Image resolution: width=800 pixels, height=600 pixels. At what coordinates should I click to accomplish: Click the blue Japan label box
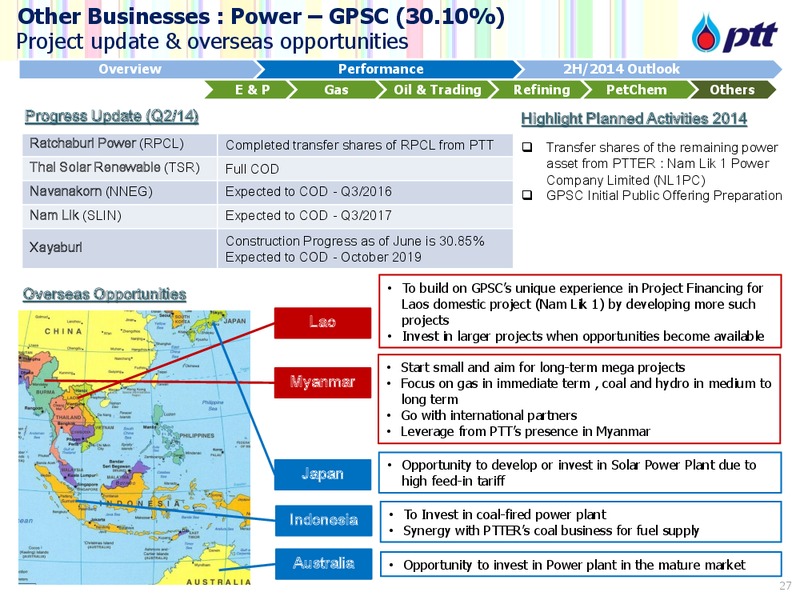click(x=322, y=474)
